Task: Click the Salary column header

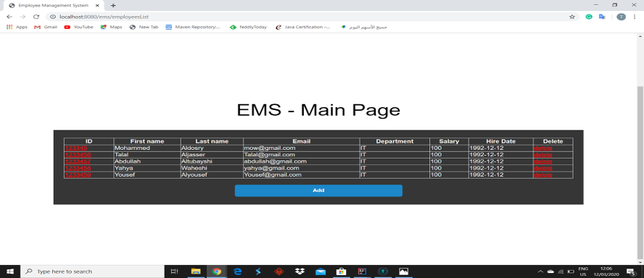Action: (x=449, y=141)
